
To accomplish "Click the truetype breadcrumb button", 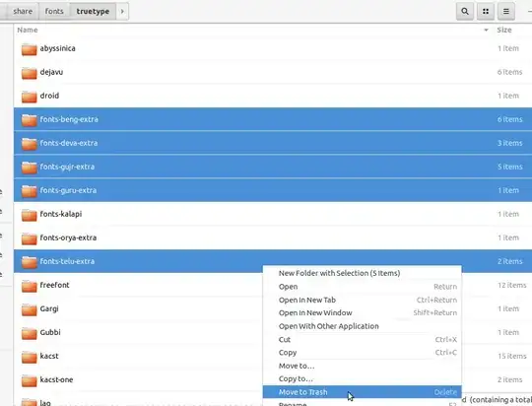I will pos(93,11).
